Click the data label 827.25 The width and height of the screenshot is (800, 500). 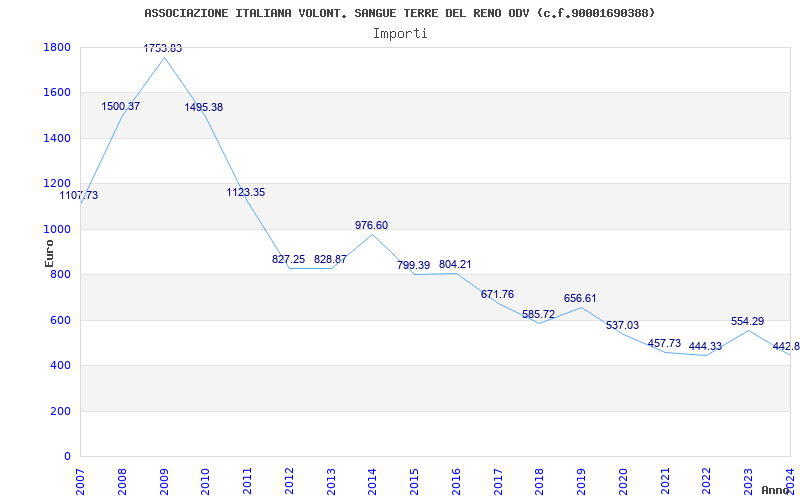[288, 260]
